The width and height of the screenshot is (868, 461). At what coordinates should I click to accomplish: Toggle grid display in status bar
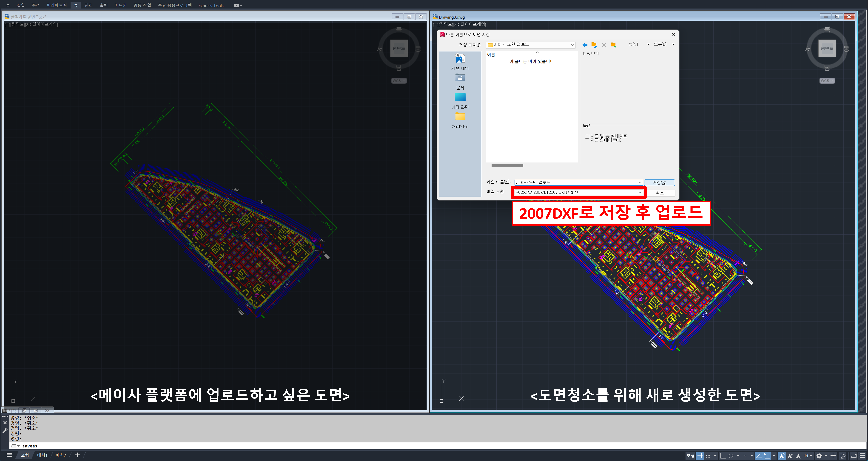(700, 456)
